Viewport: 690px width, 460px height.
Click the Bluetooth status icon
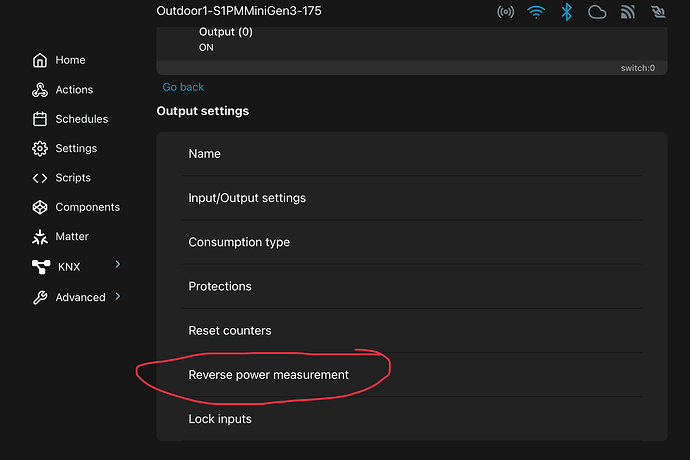pyautogui.click(x=566, y=12)
